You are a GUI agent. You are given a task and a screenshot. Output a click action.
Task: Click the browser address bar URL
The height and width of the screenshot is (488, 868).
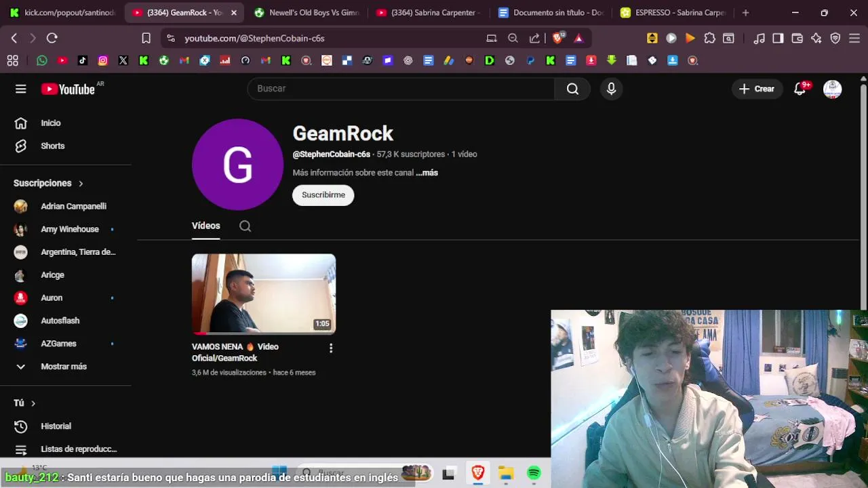point(254,38)
